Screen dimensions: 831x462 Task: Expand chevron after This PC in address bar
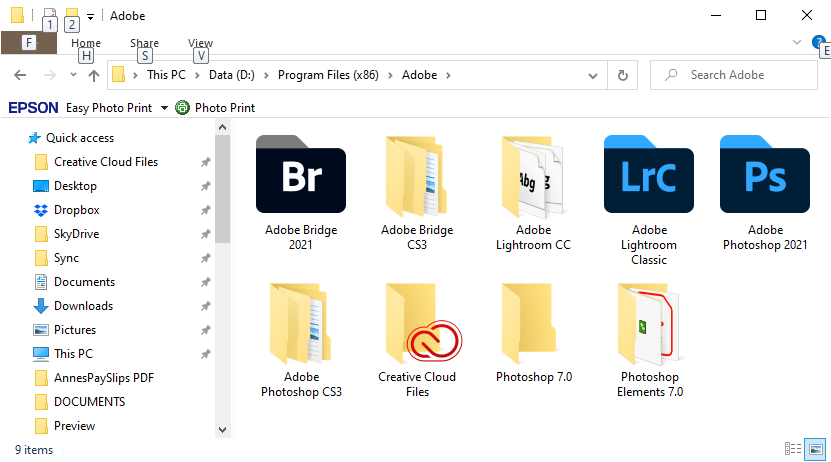(x=197, y=75)
